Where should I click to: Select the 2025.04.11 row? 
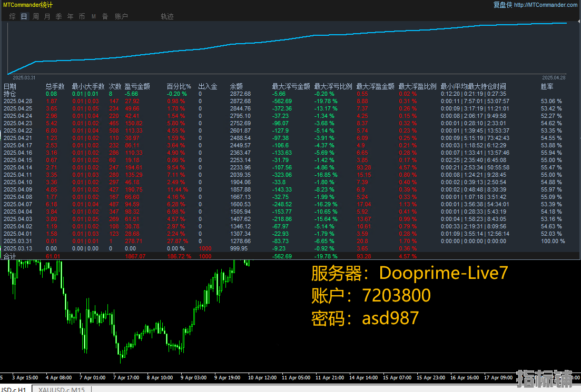(x=290, y=175)
